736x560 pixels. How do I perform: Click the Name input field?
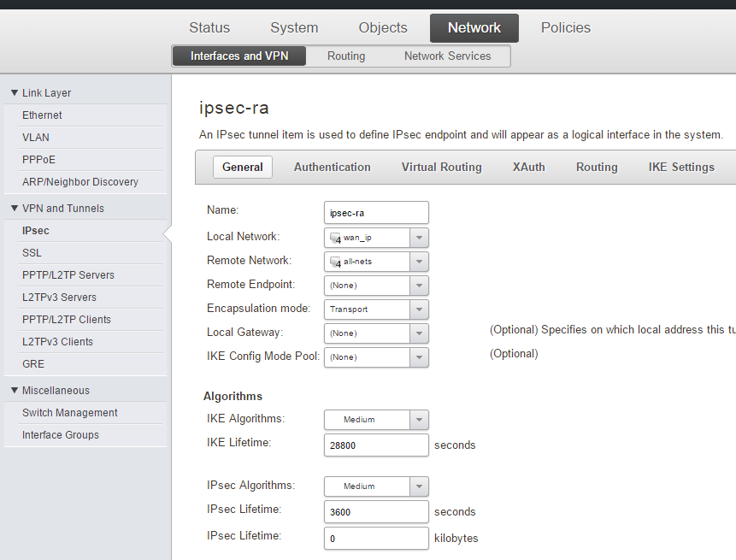(376, 213)
